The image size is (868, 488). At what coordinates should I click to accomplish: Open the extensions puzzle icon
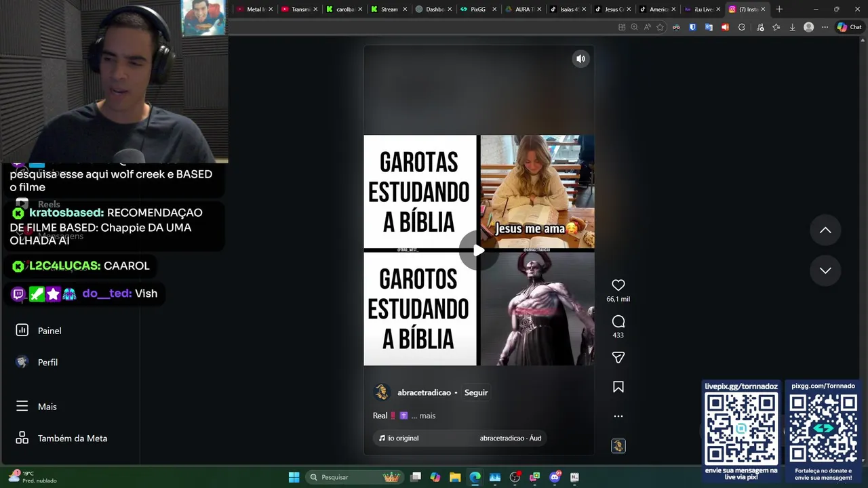coord(741,27)
